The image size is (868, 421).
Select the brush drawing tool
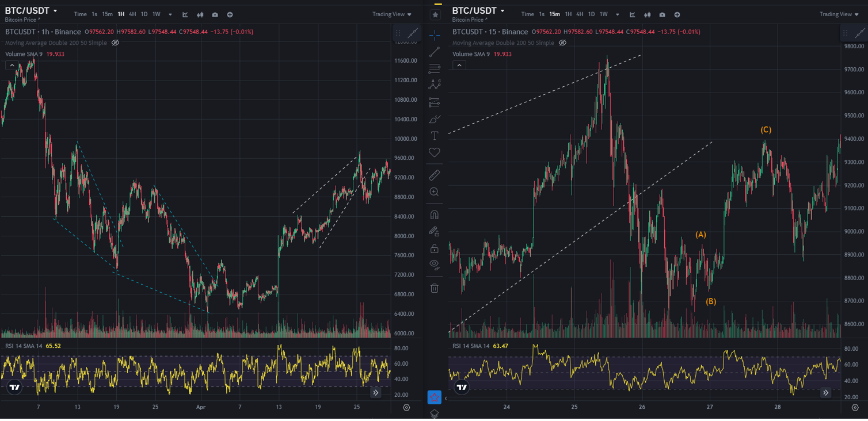pyautogui.click(x=435, y=119)
